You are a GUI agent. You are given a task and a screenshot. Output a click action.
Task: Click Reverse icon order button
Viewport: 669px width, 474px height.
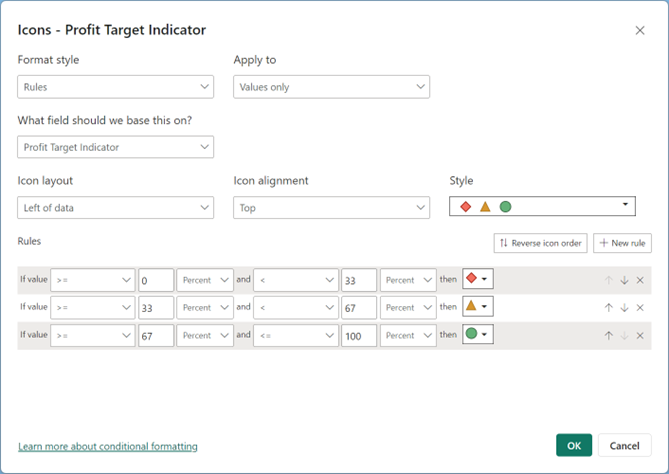[x=541, y=243]
